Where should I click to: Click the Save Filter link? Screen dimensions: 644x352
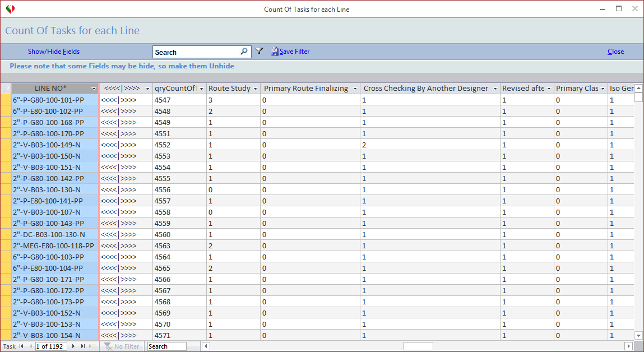294,52
